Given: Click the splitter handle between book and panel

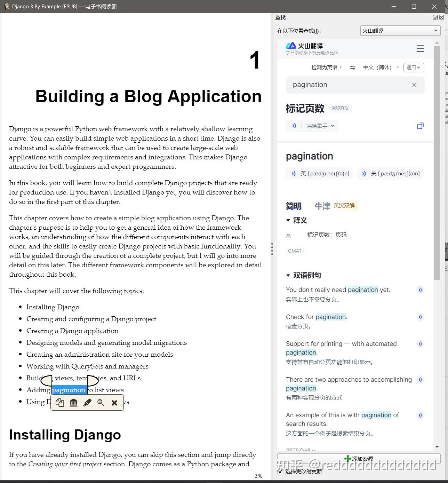Looking at the screenshot, I should pyautogui.click(x=272, y=249).
